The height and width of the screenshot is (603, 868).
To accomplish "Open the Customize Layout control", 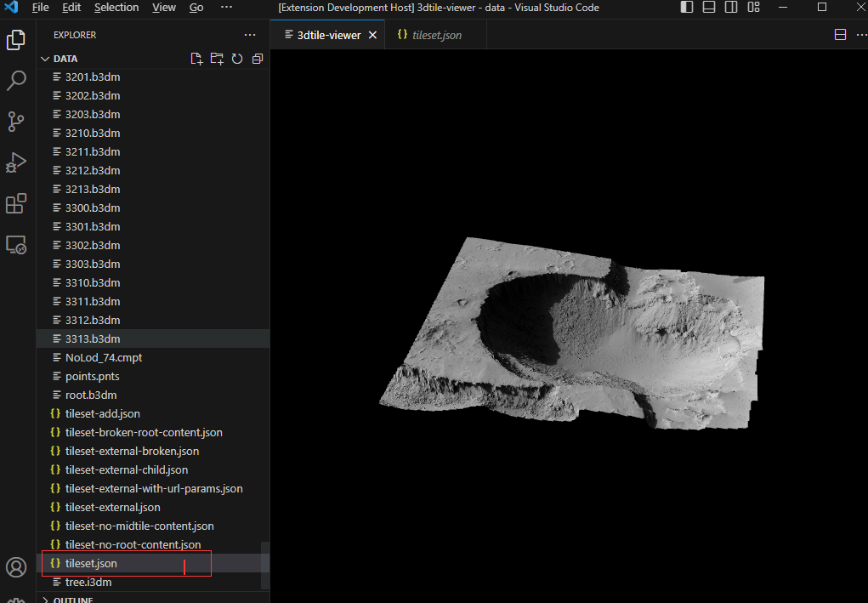I will tap(753, 7).
